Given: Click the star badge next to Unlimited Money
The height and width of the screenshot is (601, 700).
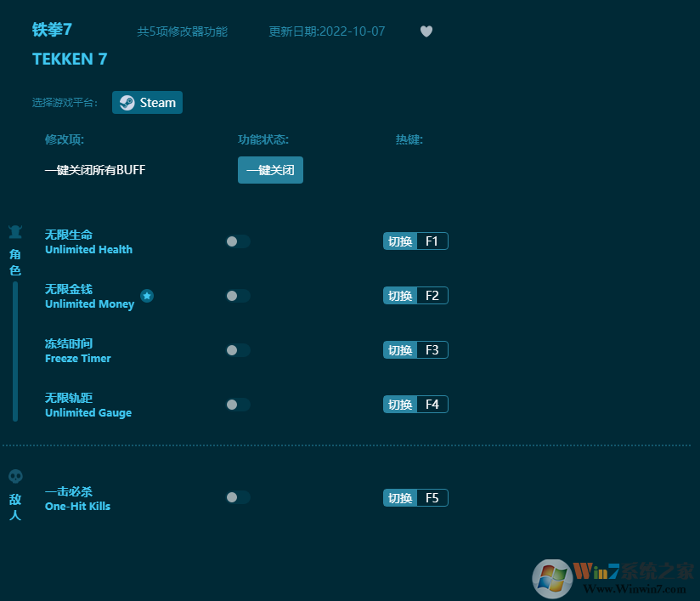Looking at the screenshot, I should (147, 296).
